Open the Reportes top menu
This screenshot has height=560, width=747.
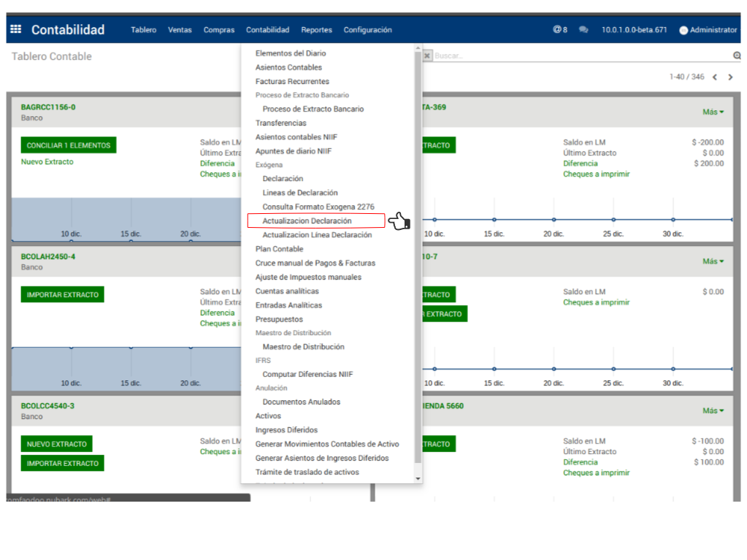coord(316,30)
